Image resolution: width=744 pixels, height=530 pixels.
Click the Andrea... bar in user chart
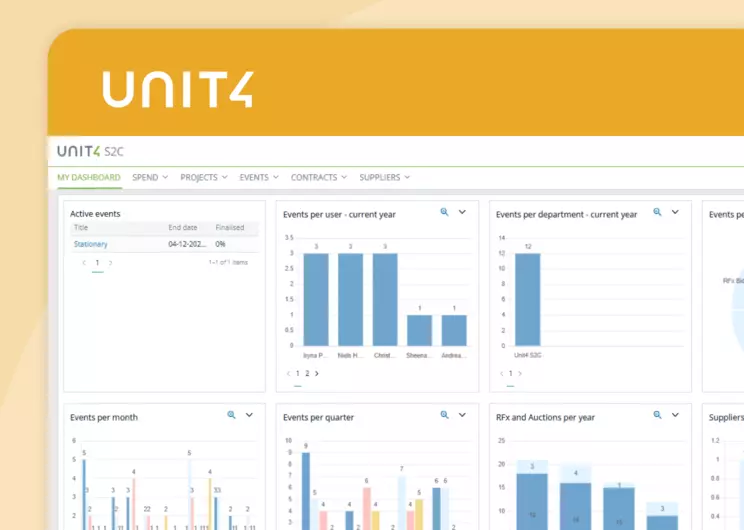454,330
